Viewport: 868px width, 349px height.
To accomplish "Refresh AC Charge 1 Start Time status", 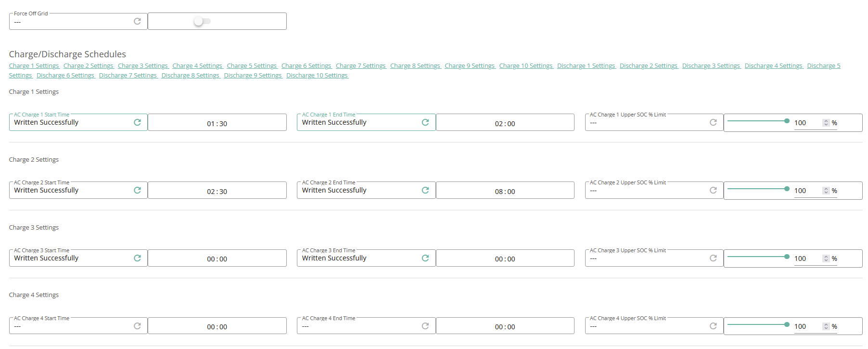I will point(137,122).
